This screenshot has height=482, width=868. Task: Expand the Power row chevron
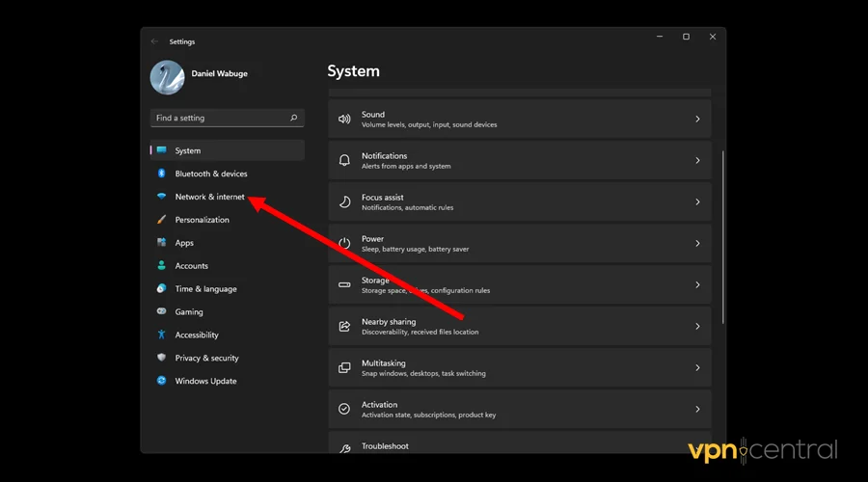tap(697, 244)
